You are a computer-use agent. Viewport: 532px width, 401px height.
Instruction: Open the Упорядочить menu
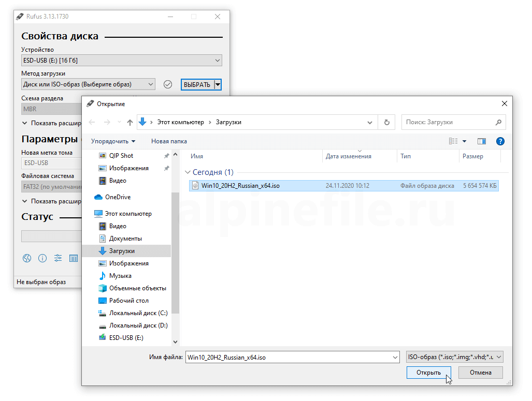tap(113, 141)
